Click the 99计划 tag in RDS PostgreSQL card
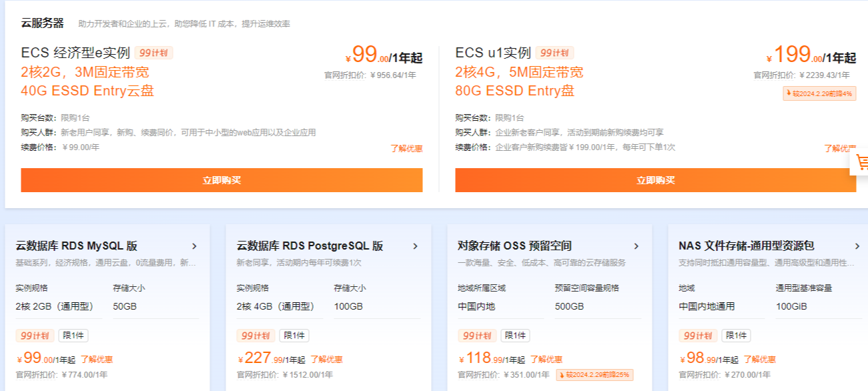Image resolution: width=868 pixels, height=391 pixels. (x=256, y=336)
